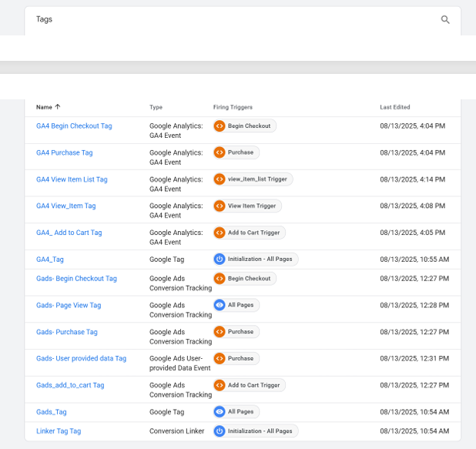Image resolution: width=476 pixels, height=449 pixels.
Task: Sort tags by Name column arrow
Action: point(58,106)
